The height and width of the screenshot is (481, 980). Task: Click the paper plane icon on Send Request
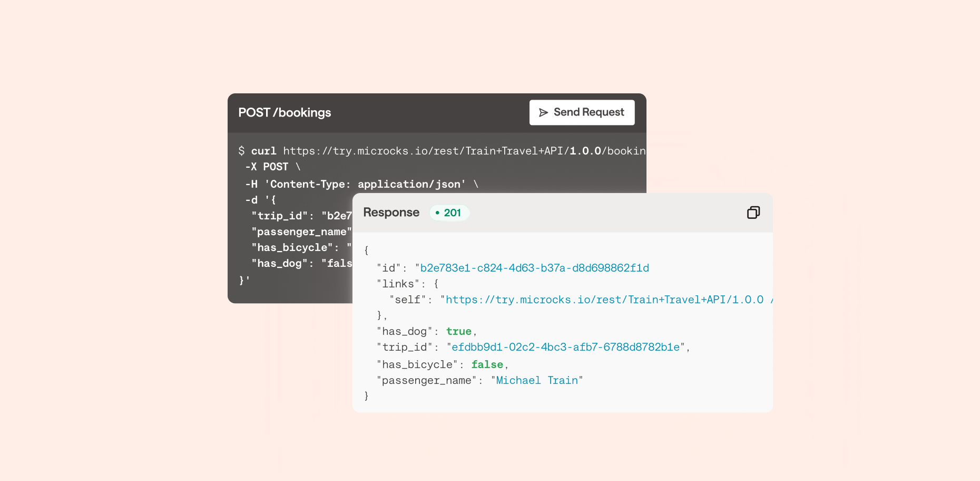point(544,112)
